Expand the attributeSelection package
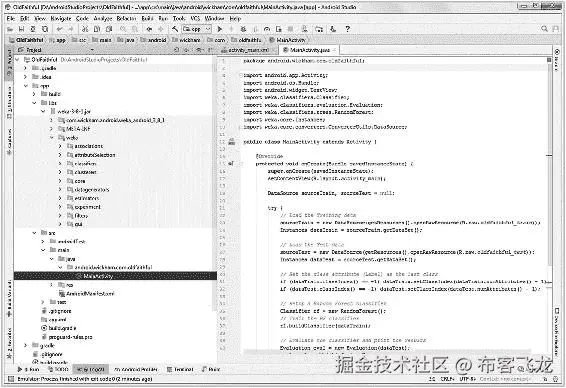 [60, 155]
